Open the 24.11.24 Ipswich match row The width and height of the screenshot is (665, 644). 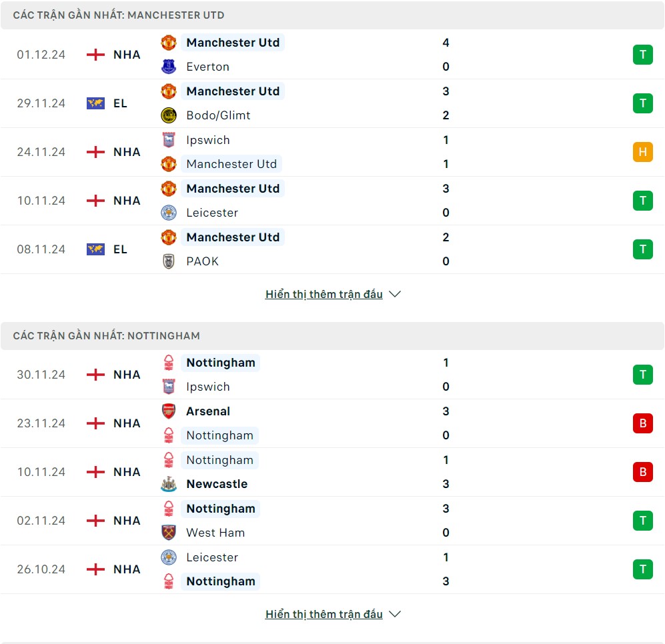tap(334, 152)
